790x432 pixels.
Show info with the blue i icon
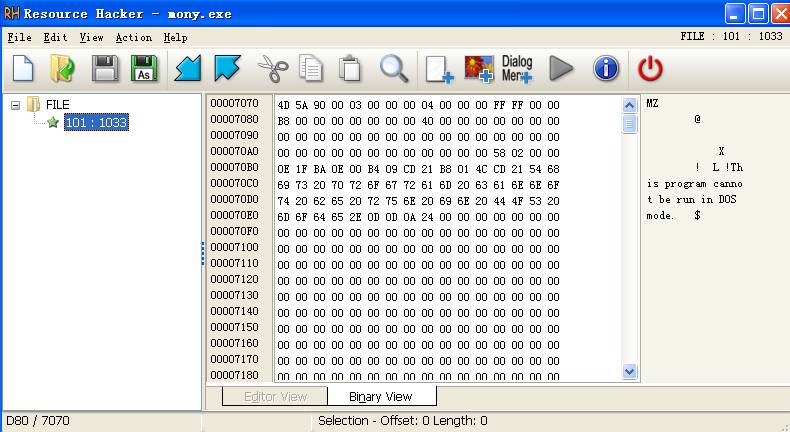pos(606,68)
